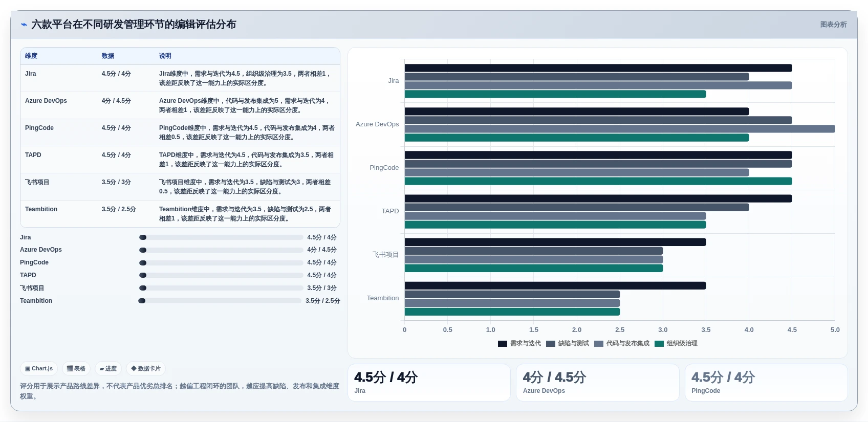The height and width of the screenshot is (422, 868).
Task: Click the blue icon beside the dashboard title
Action: (24, 25)
